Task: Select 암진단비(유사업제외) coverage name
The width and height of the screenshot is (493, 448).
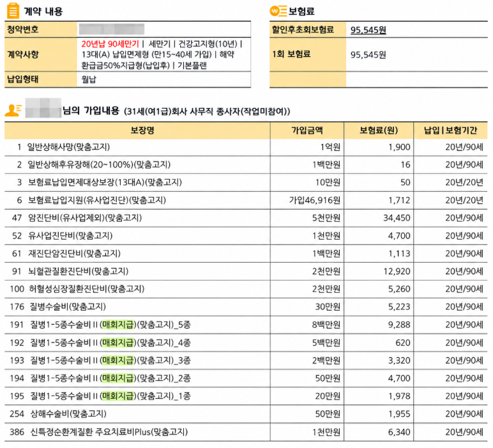Action: pyautogui.click(x=85, y=218)
